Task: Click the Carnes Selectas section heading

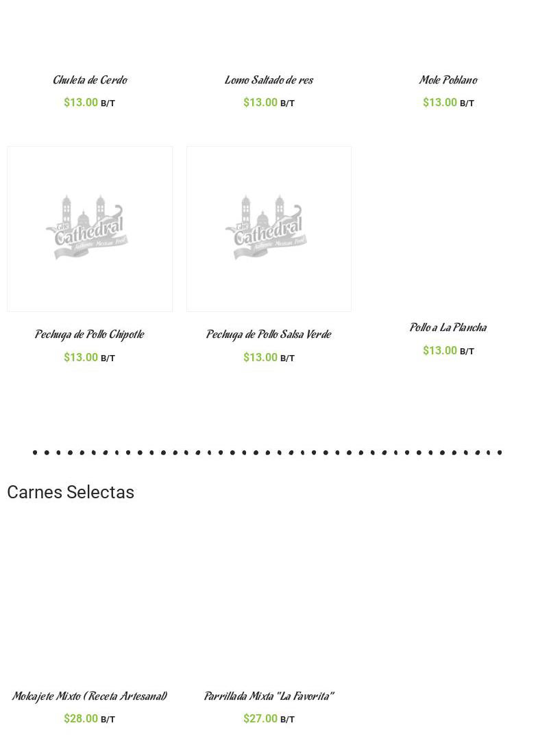Action: pos(71,492)
